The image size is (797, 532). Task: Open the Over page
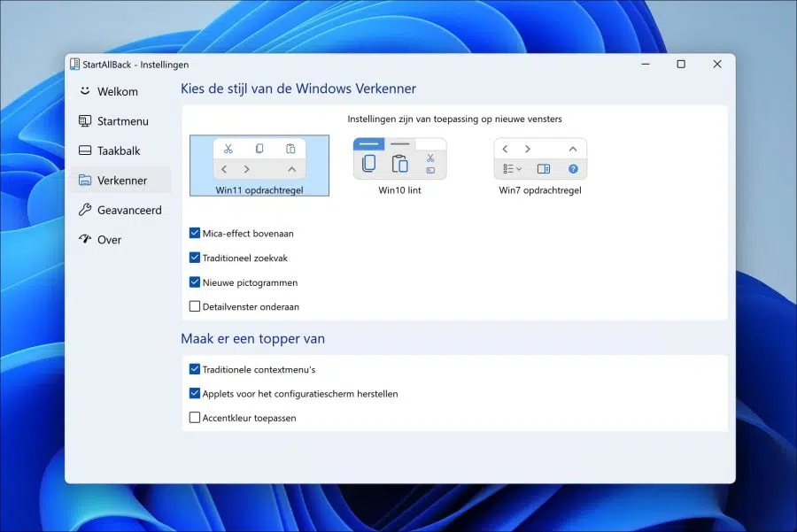coord(120,239)
